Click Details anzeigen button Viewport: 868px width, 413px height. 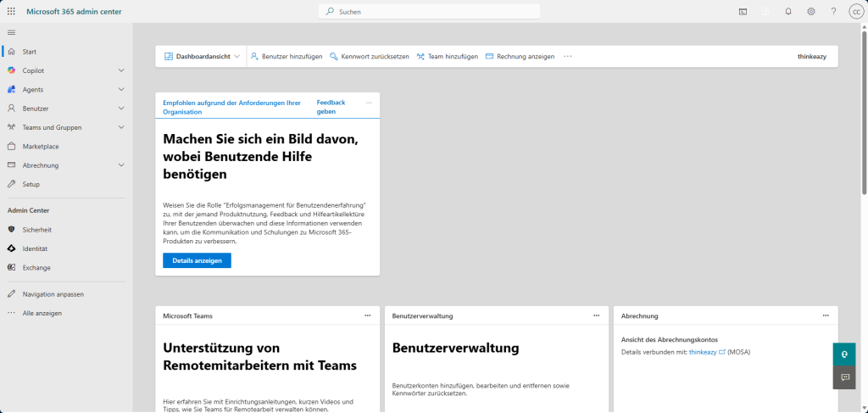point(197,260)
